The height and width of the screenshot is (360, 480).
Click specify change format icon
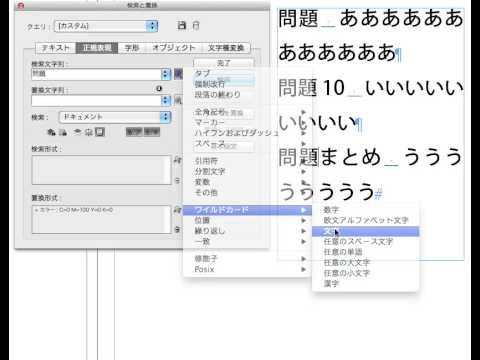point(177,209)
